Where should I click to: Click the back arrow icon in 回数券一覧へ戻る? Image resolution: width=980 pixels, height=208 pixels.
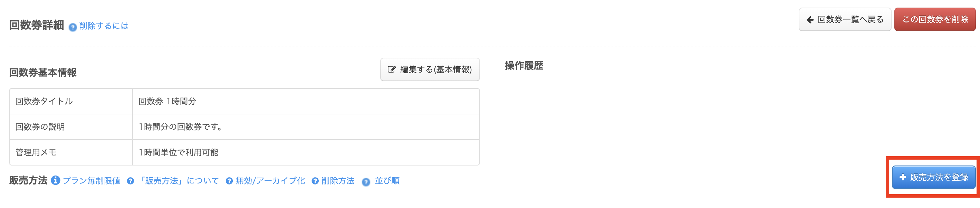[810, 19]
